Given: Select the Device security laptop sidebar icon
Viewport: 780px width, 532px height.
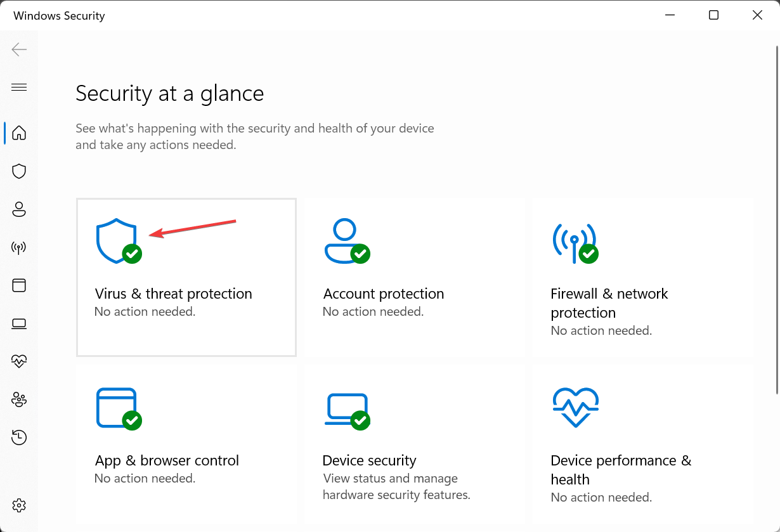Looking at the screenshot, I should [x=19, y=323].
